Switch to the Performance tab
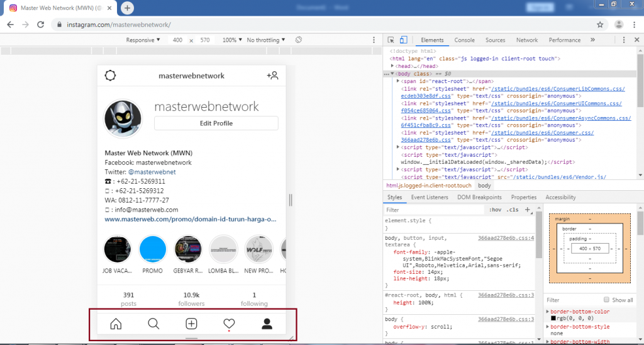 coord(565,40)
